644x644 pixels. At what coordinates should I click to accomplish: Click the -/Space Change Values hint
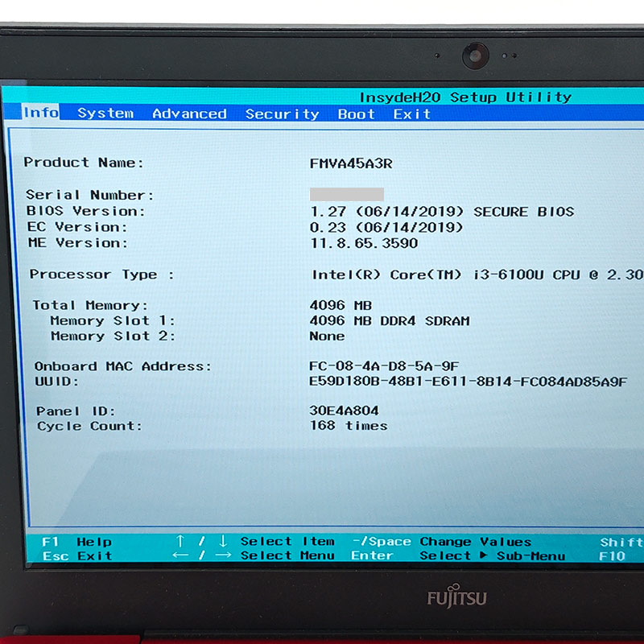coord(442,542)
